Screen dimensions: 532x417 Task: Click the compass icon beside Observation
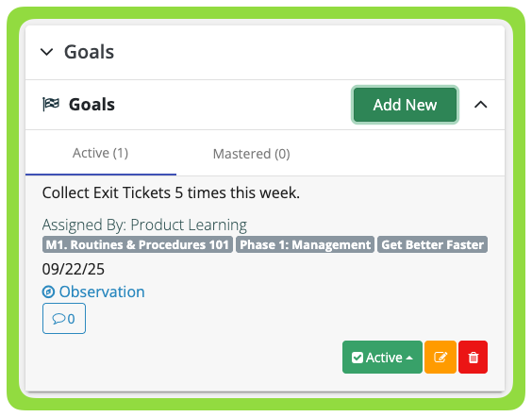(x=48, y=292)
